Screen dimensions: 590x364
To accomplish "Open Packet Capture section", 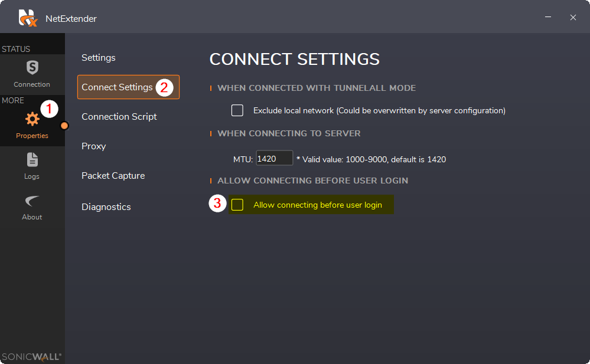I will (113, 176).
